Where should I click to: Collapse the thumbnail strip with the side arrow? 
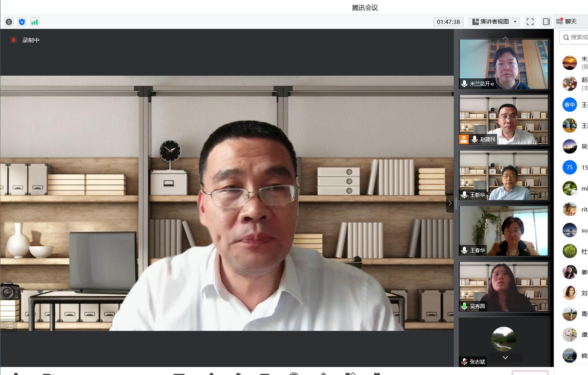(x=450, y=203)
